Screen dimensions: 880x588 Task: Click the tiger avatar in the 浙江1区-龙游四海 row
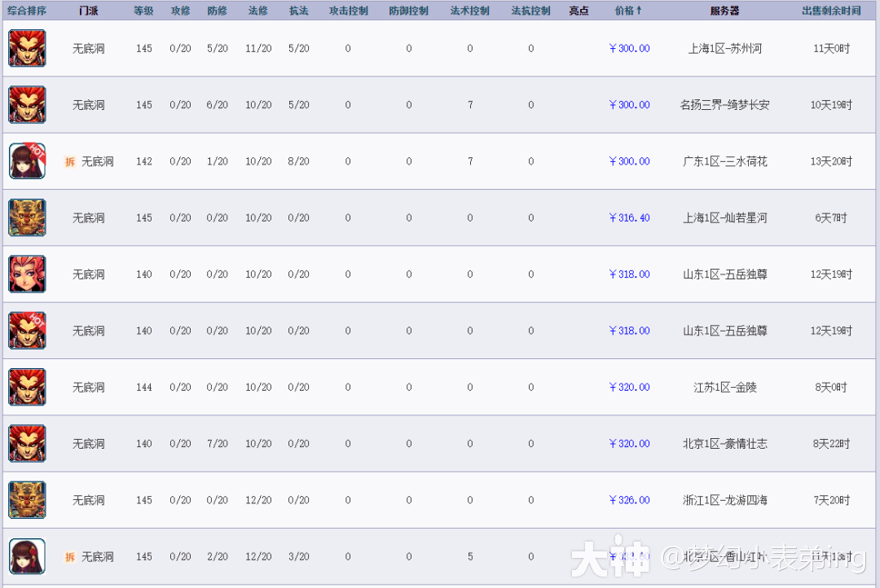[x=27, y=500]
